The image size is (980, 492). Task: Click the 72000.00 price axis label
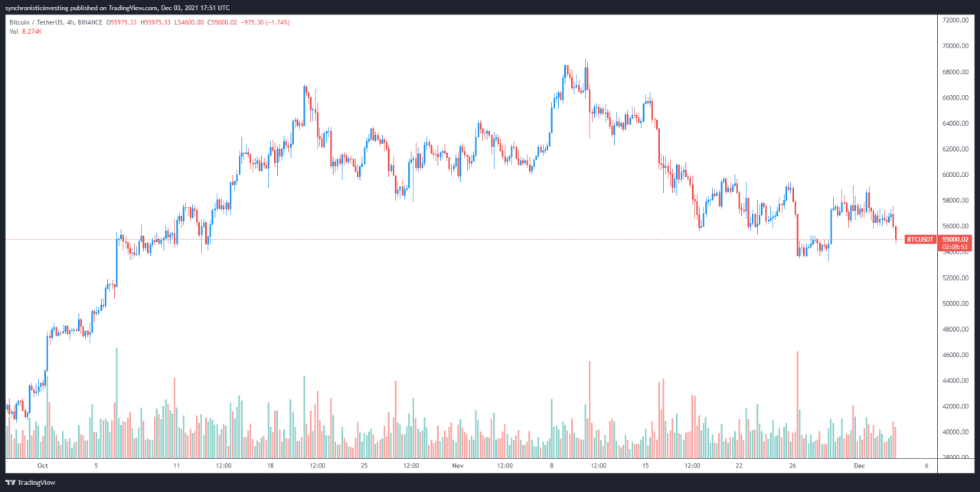957,21
